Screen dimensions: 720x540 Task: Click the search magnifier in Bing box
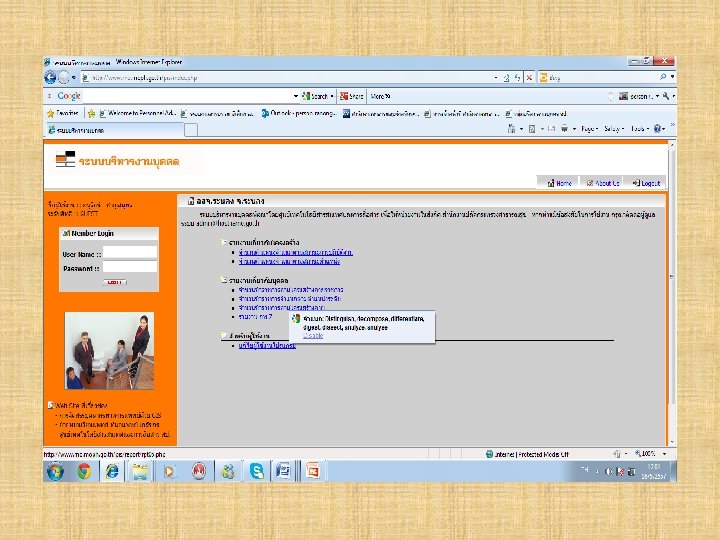click(663, 77)
